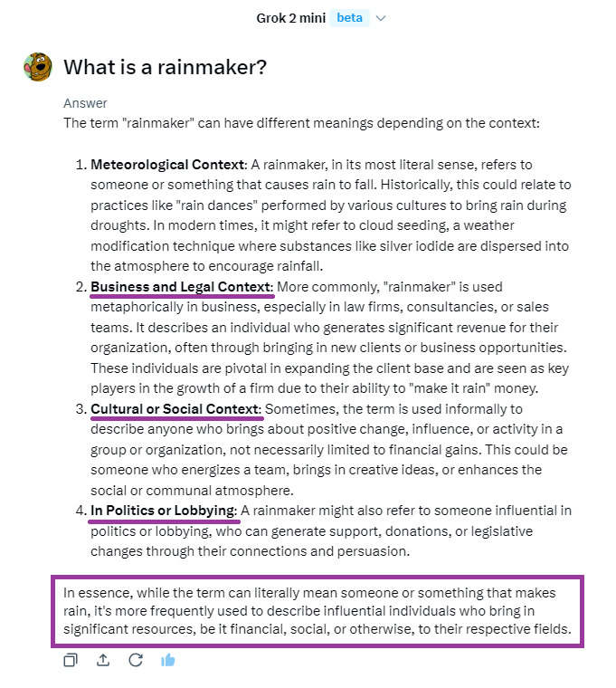
Task: Expand the model selector chevron
Action: pos(381,18)
